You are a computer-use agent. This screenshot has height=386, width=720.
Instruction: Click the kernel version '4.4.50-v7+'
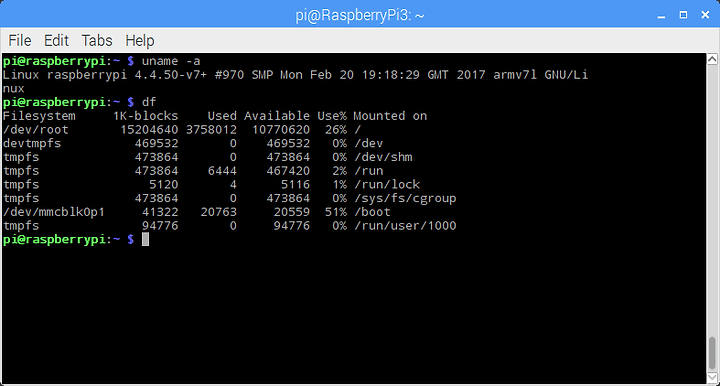171,75
